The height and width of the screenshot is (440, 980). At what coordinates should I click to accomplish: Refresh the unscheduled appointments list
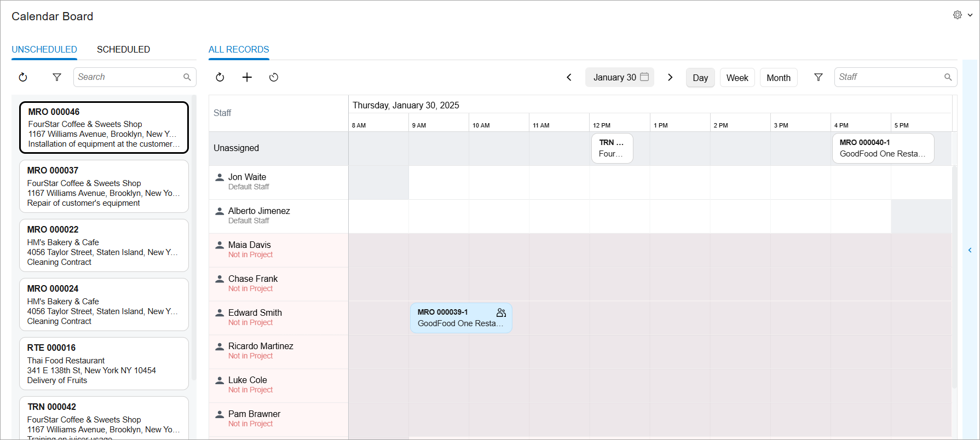point(23,77)
